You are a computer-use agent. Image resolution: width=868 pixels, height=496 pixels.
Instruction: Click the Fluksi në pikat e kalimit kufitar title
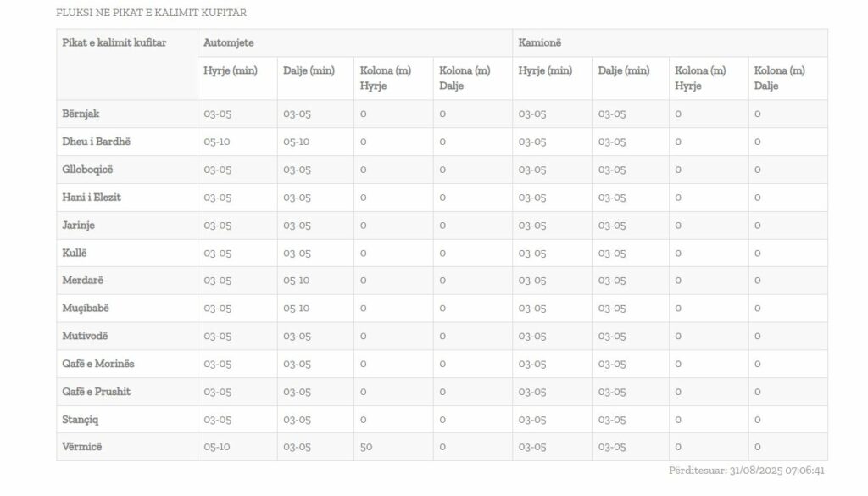click(x=151, y=13)
